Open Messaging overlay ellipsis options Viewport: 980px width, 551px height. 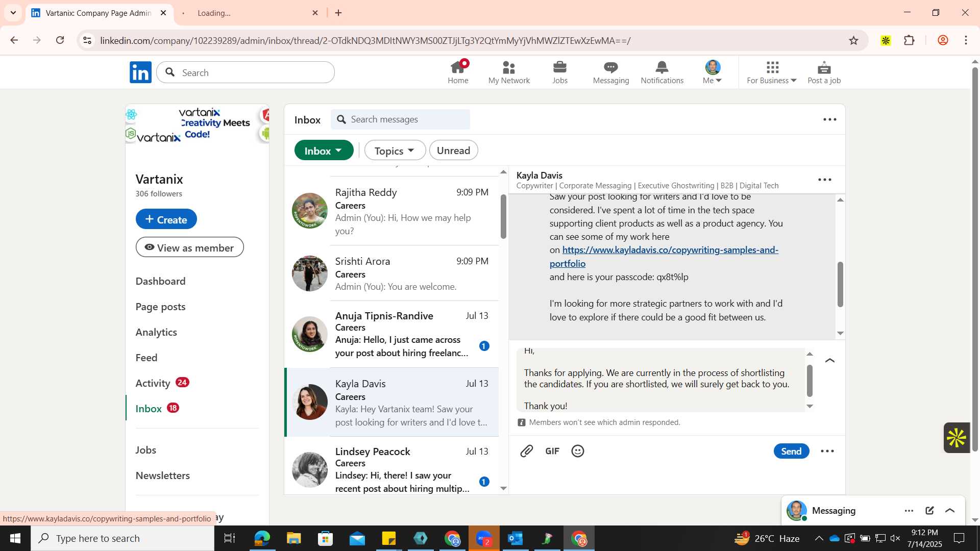coord(909,511)
